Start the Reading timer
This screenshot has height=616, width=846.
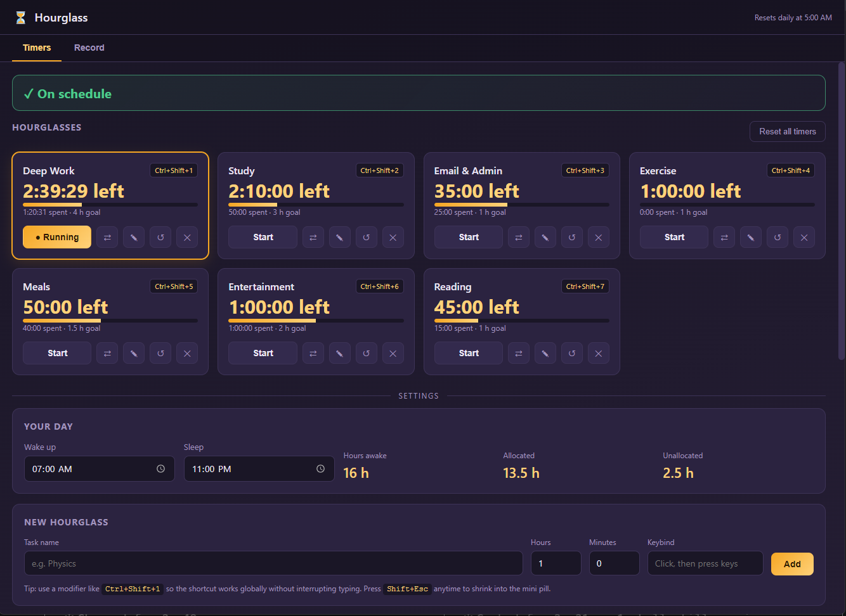(x=468, y=354)
